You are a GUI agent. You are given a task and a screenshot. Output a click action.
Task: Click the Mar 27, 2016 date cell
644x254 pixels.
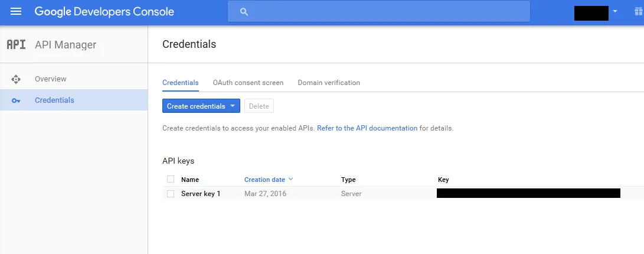click(x=265, y=194)
